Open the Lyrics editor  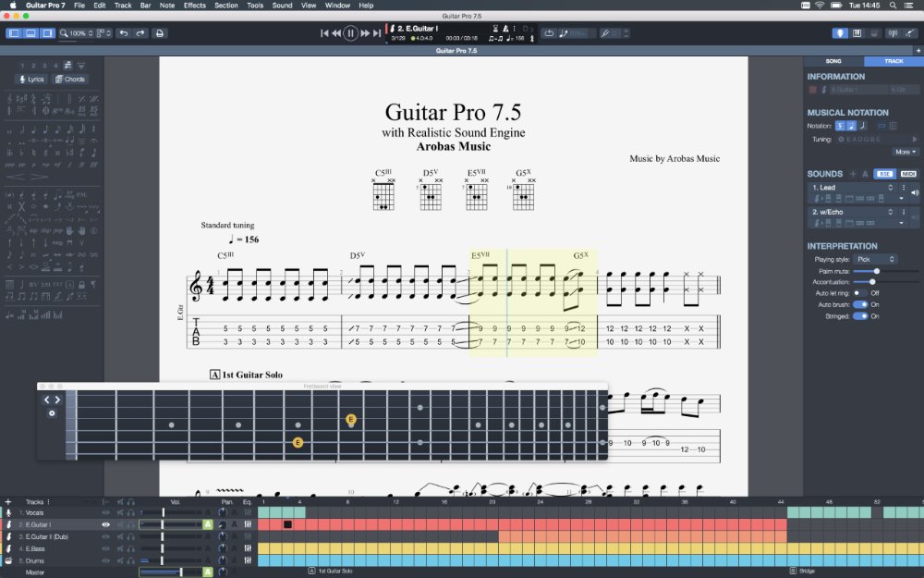pos(32,80)
